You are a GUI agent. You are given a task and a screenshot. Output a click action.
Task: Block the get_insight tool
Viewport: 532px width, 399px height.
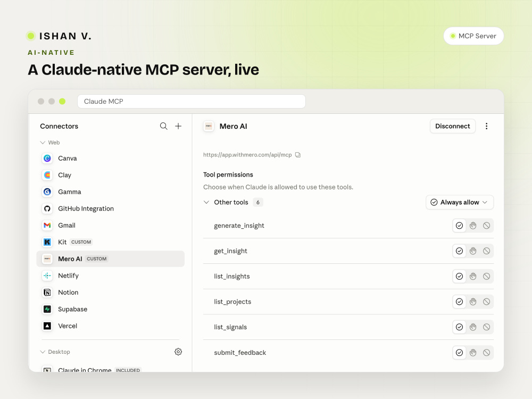pos(487,251)
